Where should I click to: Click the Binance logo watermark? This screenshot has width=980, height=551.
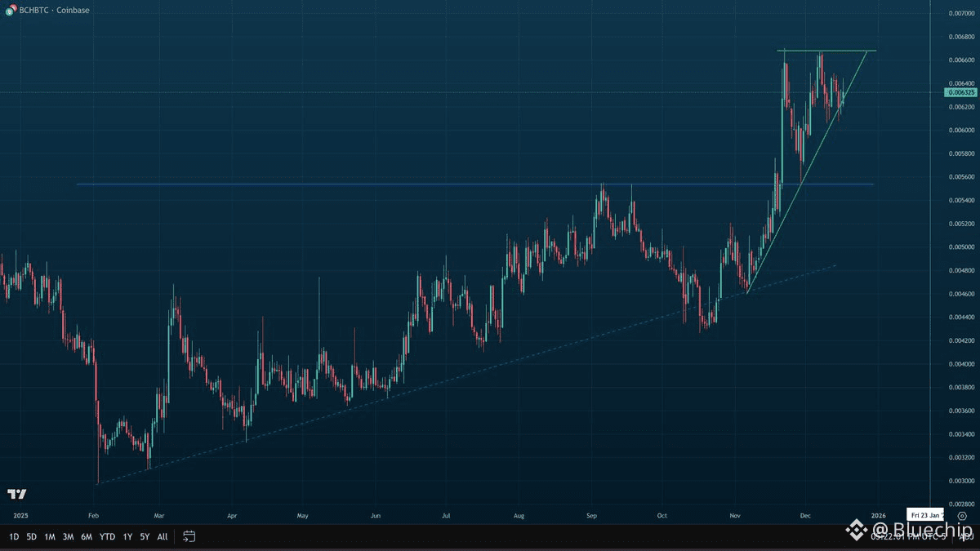pyautogui.click(x=856, y=531)
